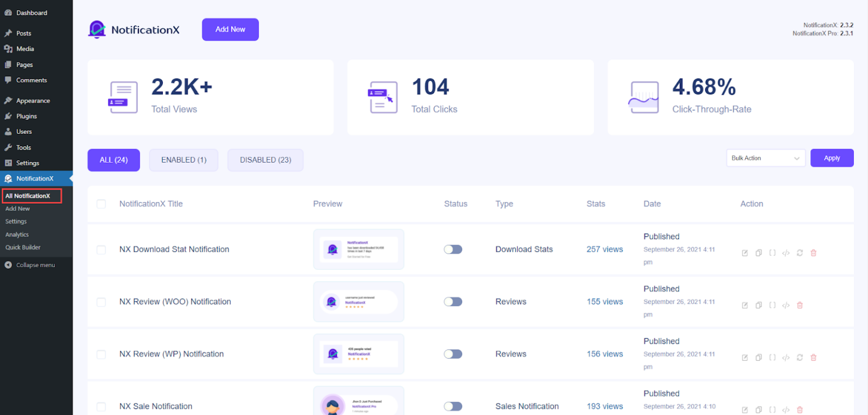Open the Bulk Action dropdown
Image resolution: width=868 pixels, height=415 pixels.
pyautogui.click(x=765, y=158)
